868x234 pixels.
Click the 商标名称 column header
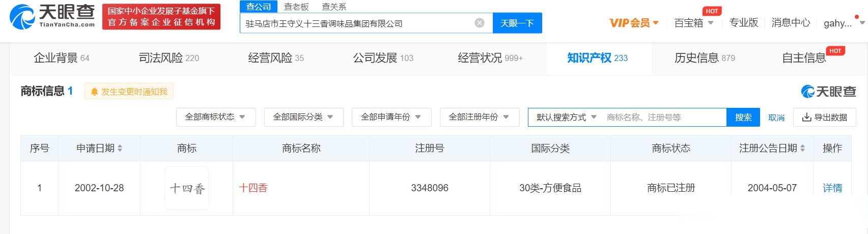(301, 148)
